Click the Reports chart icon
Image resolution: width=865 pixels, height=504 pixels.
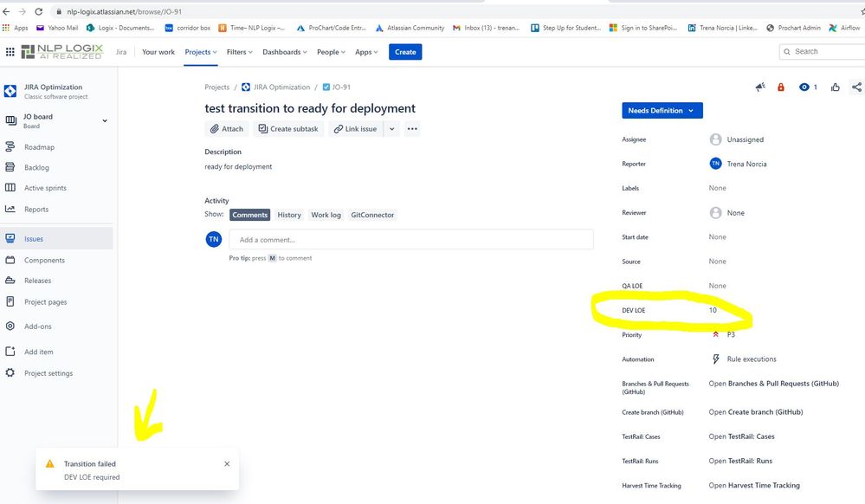(10, 209)
